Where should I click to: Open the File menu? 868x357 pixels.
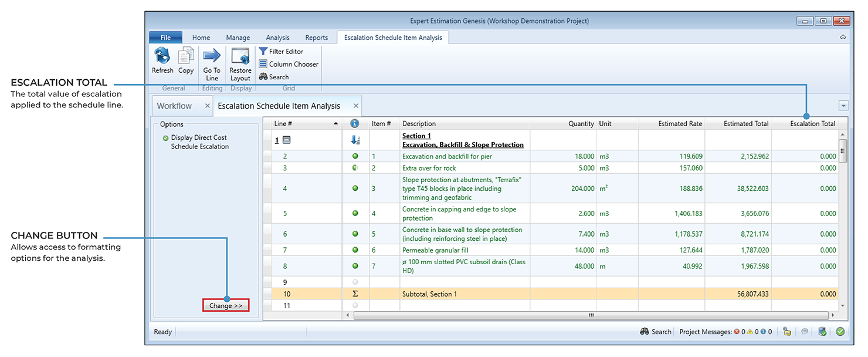165,38
